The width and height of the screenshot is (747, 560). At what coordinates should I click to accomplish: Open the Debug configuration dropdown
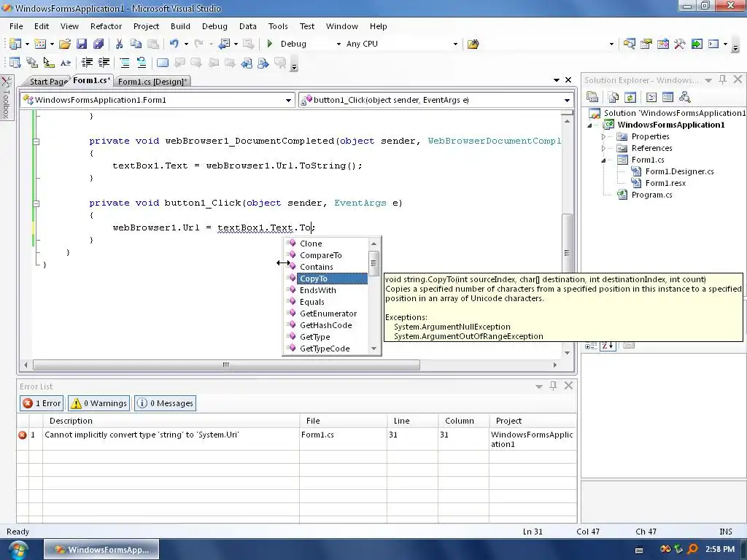(338, 44)
